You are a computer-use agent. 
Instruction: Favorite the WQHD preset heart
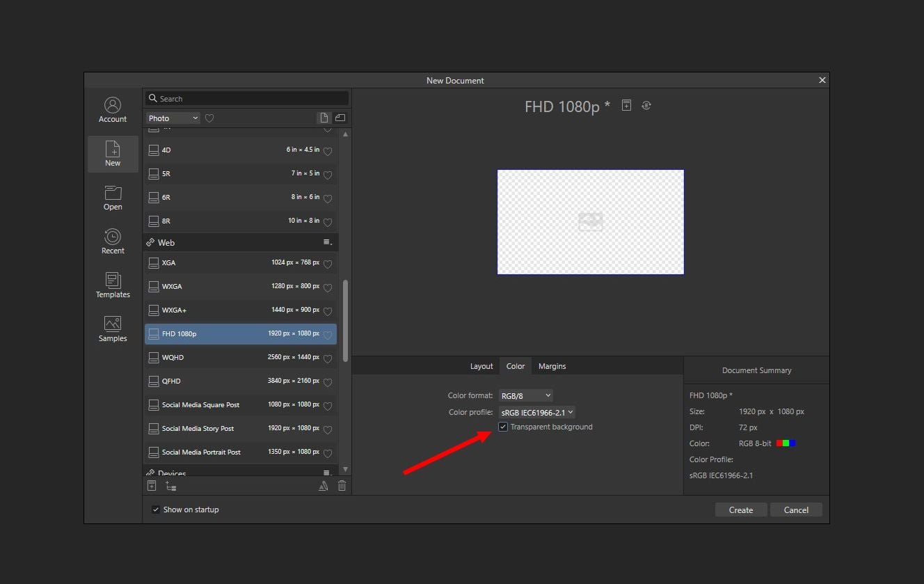click(328, 358)
